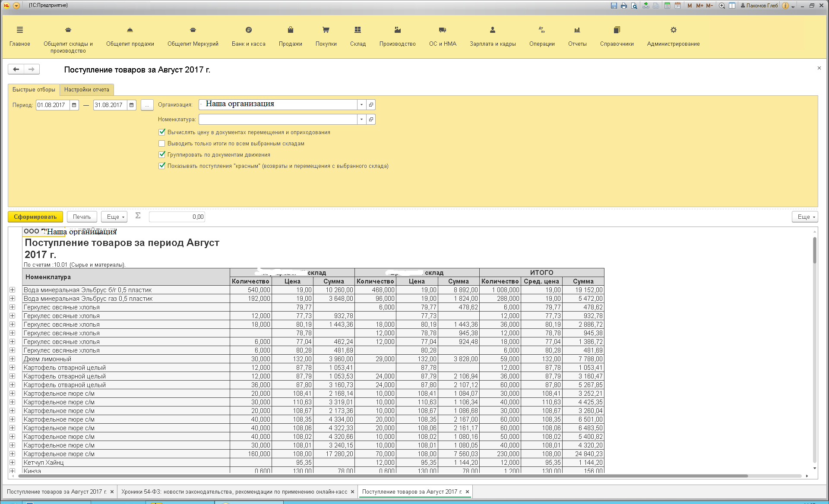
Task: Open Отчеты chart section
Action: (577, 36)
